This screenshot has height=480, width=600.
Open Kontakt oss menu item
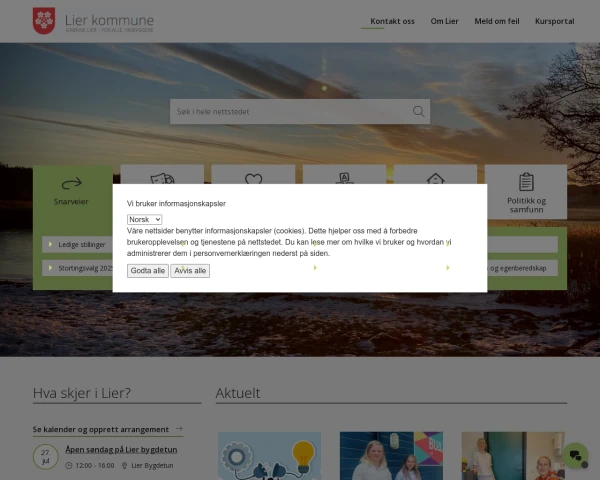[x=392, y=21]
